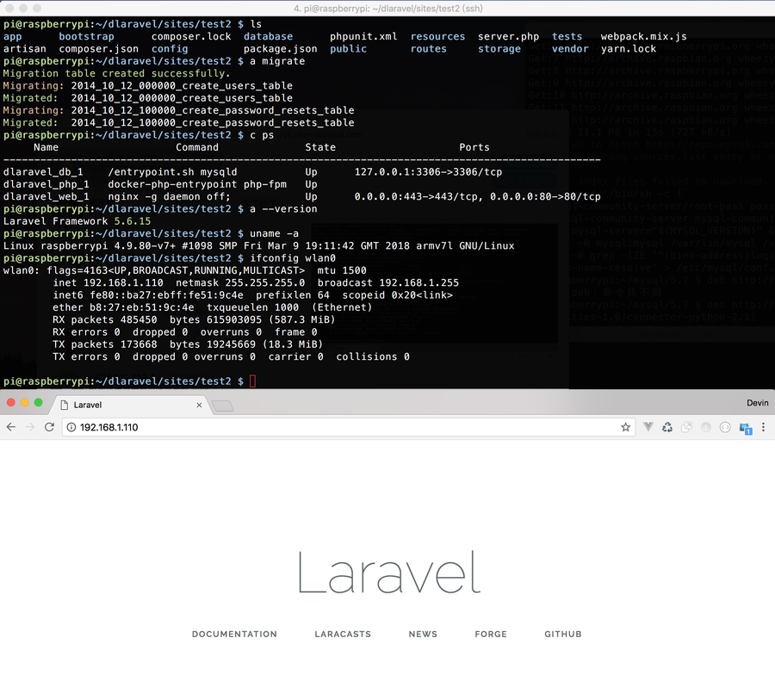Open Chrome's three-dot menu
The image size is (775, 700).
click(x=763, y=427)
